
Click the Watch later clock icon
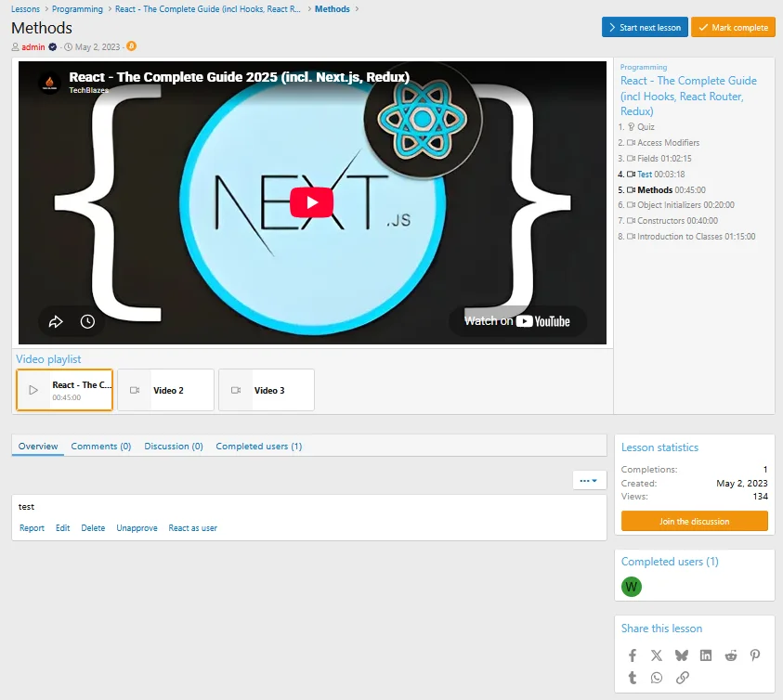coord(87,321)
